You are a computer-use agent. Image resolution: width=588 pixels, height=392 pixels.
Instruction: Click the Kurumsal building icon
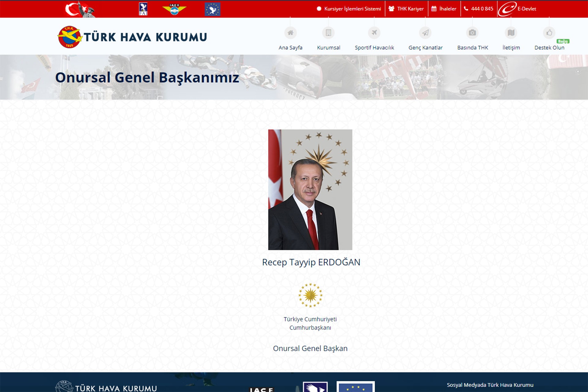pyautogui.click(x=328, y=32)
